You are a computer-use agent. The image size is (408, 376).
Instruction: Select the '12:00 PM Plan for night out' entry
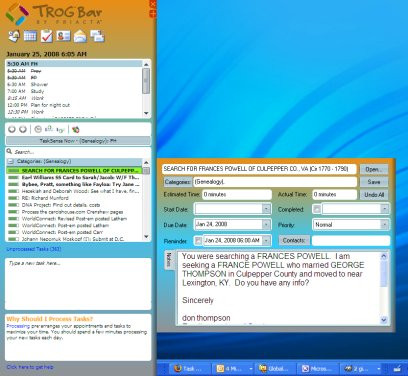(x=74, y=105)
